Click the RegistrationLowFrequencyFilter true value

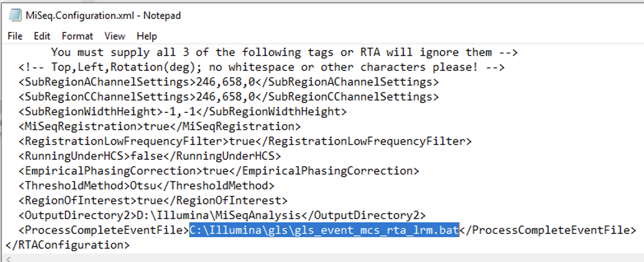tap(241, 141)
